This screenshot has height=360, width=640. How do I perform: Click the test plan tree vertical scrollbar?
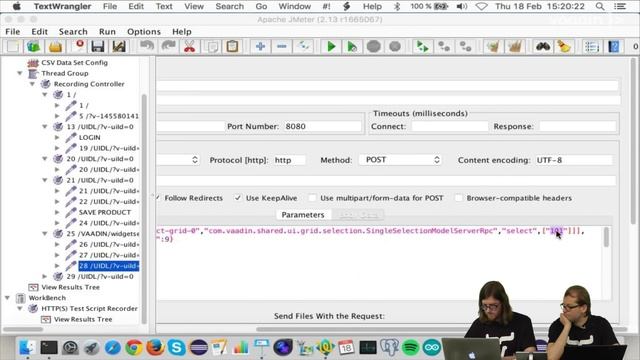pyautogui.click(x=144, y=208)
